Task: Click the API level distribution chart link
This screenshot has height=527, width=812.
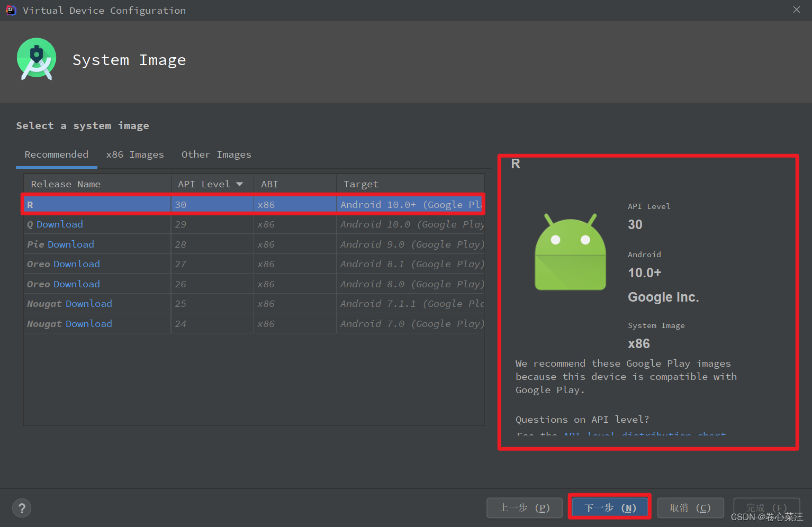Action: coord(644,434)
